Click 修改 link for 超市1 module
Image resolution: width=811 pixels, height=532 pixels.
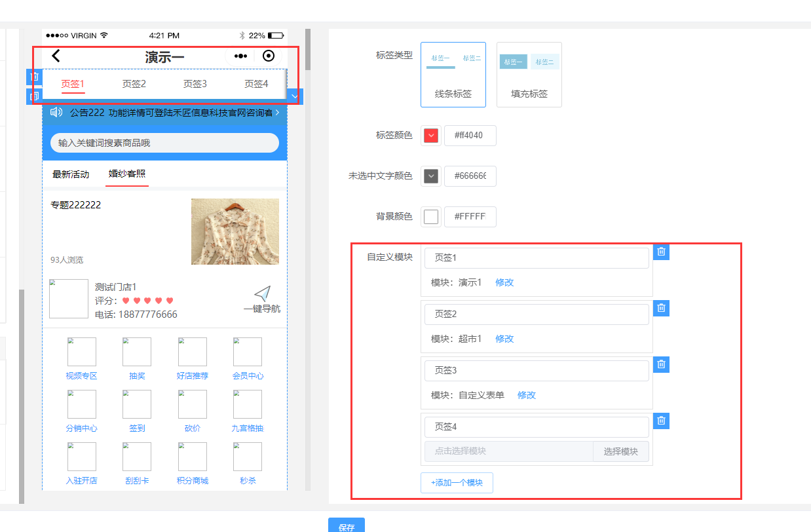(504, 339)
